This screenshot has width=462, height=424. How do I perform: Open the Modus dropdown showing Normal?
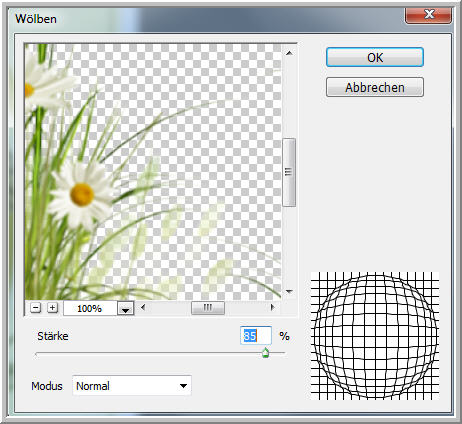point(132,386)
